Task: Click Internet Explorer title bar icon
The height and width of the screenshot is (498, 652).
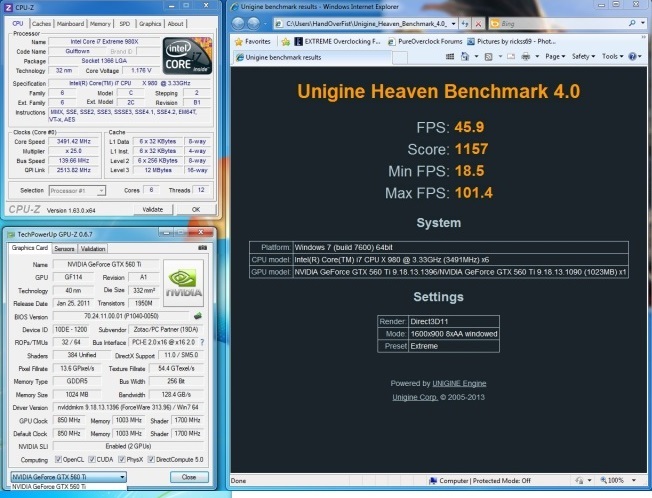Action: coord(235,6)
